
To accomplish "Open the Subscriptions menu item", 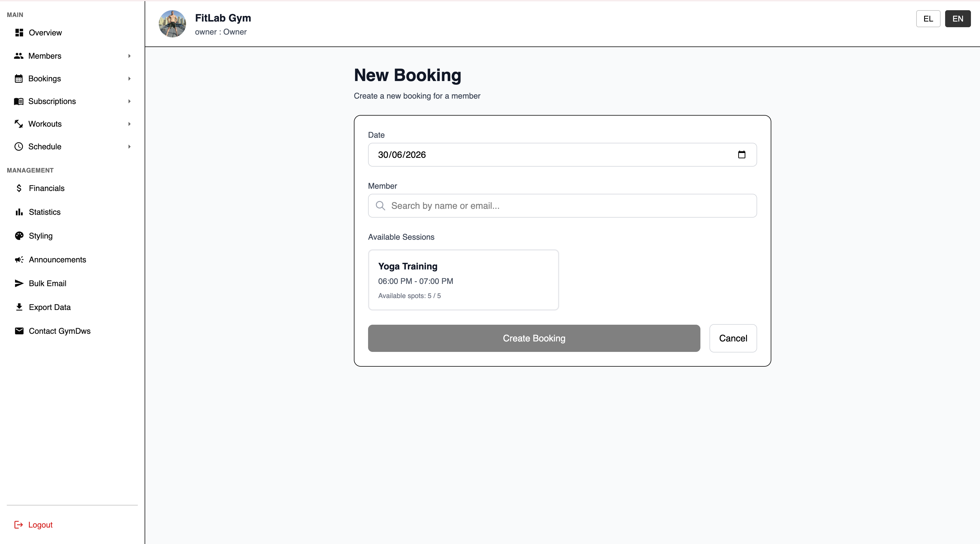I will pos(72,101).
